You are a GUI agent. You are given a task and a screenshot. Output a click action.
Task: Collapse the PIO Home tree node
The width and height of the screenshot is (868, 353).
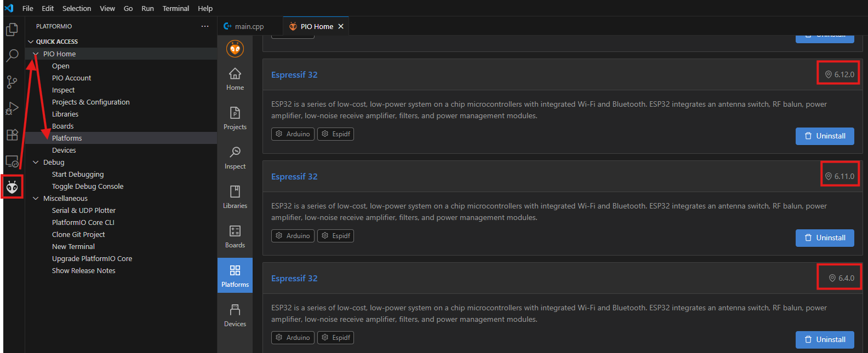36,54
